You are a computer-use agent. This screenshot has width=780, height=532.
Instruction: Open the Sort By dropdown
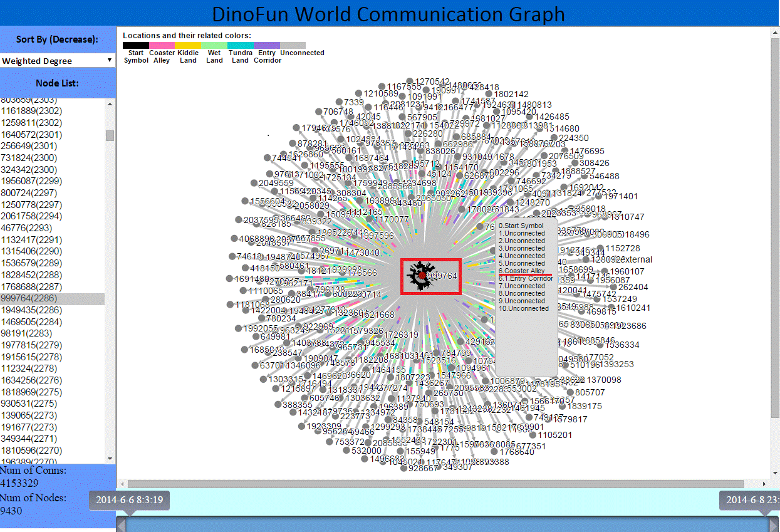(x=58, y=61)
